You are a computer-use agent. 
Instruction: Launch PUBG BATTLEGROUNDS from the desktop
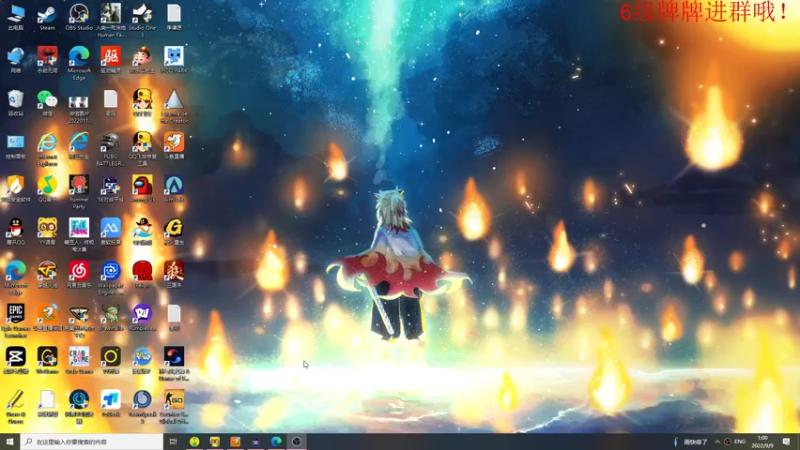110,149
